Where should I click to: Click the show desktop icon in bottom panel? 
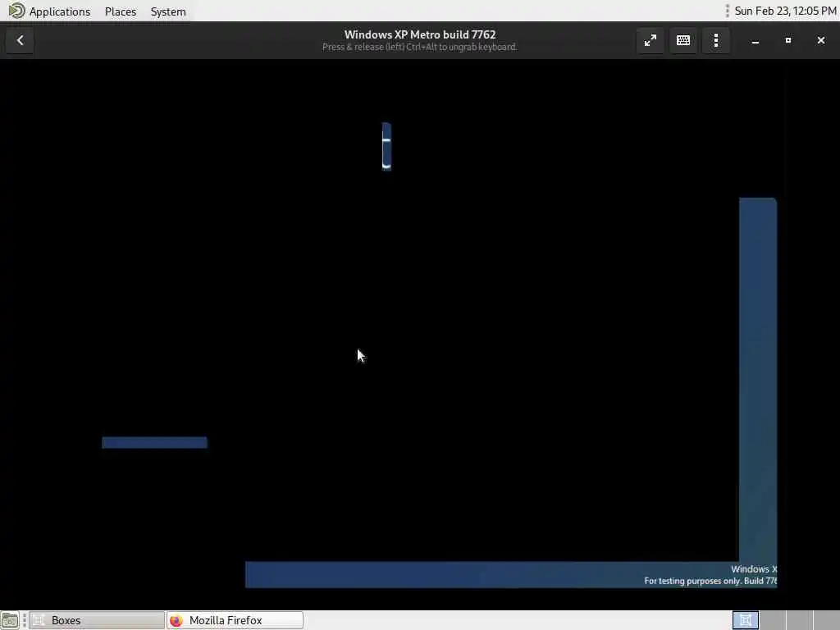tap(10, 620)
